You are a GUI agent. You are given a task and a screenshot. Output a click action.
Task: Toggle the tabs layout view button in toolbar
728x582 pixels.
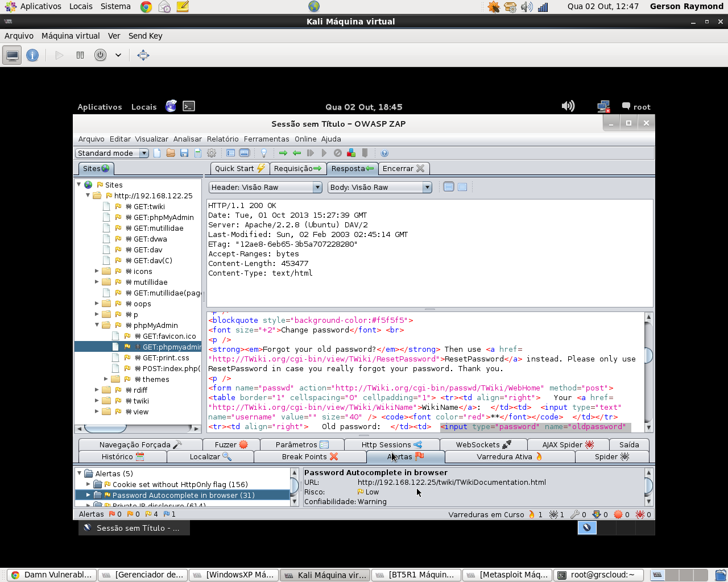pyautogui.click(x=231, y=153)
